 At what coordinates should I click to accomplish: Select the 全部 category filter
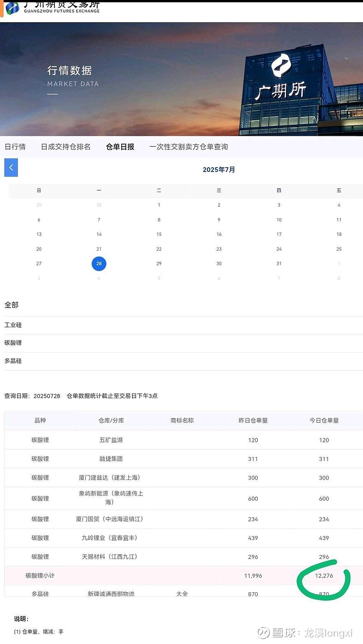pos(12,305)
